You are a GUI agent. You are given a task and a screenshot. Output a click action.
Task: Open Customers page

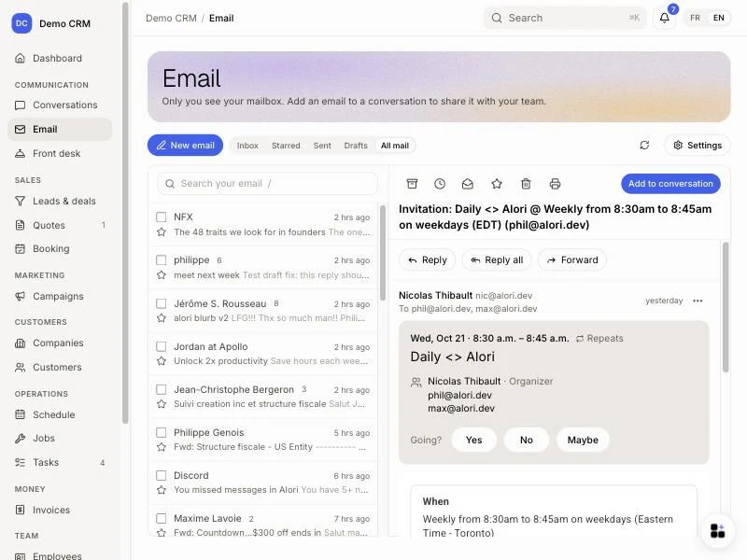pos(60,367)
